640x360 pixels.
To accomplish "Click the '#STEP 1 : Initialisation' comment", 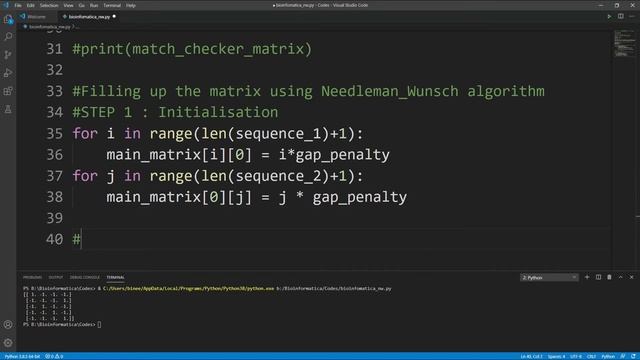I will 176,112.
